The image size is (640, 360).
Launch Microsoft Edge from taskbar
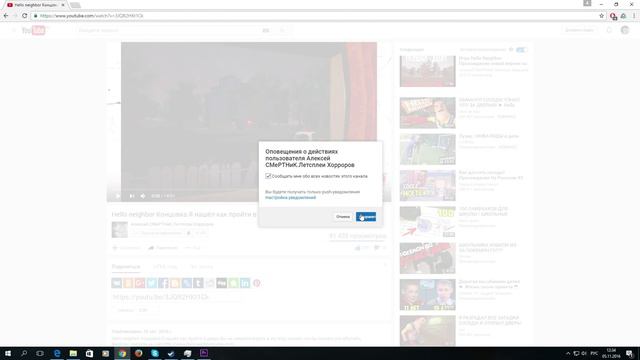57,353
